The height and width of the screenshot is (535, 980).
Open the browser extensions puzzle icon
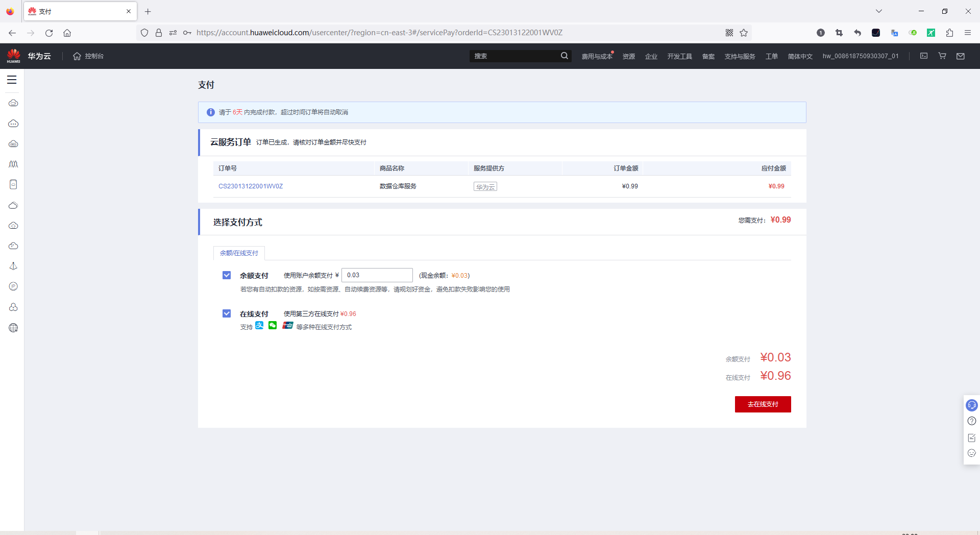point(949,33)
